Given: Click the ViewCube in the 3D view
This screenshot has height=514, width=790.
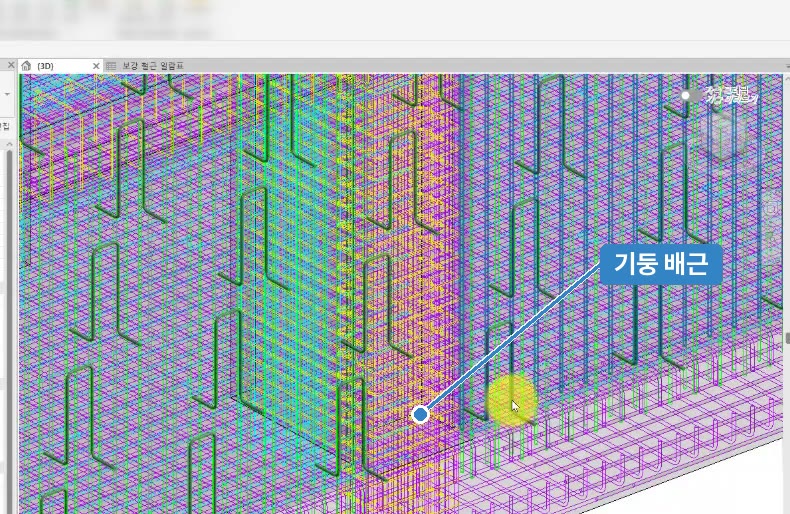Looking at the screenshot, I should click(x=722, y=135).
